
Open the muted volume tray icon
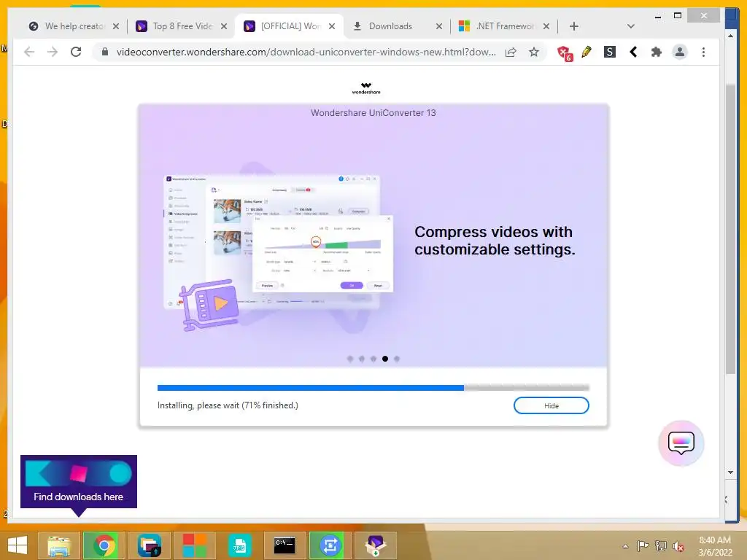point(678,545)
